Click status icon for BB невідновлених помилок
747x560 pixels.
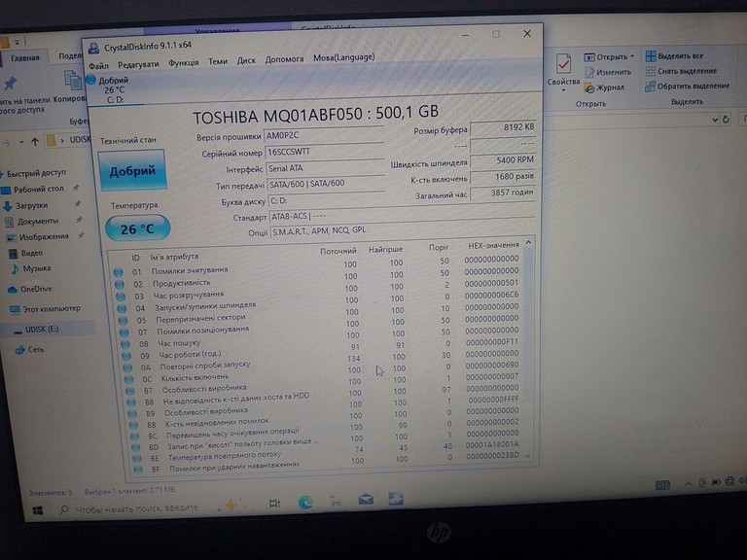point(133,425)
